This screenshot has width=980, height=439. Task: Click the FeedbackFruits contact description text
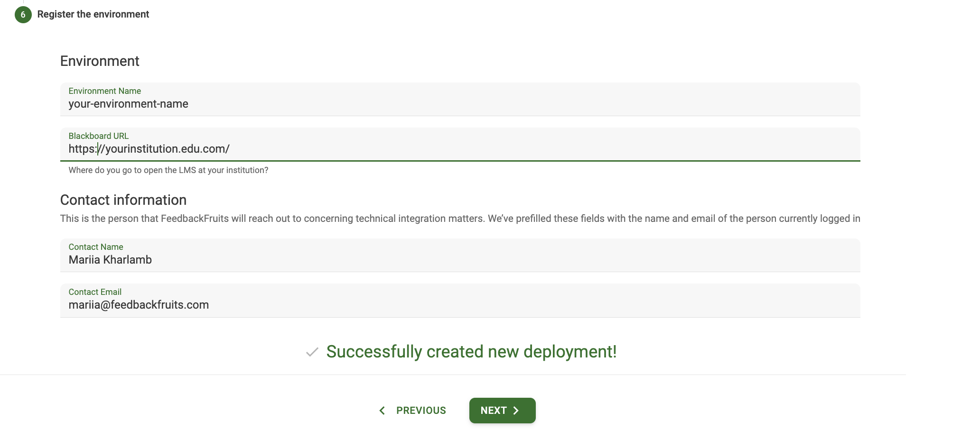click(x=459, y=219)
